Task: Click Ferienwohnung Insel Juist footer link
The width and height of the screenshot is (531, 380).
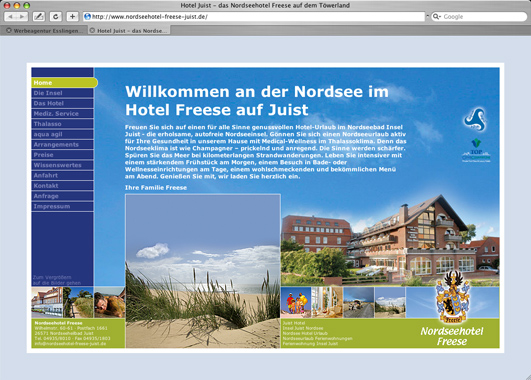Action: (310, 343)
